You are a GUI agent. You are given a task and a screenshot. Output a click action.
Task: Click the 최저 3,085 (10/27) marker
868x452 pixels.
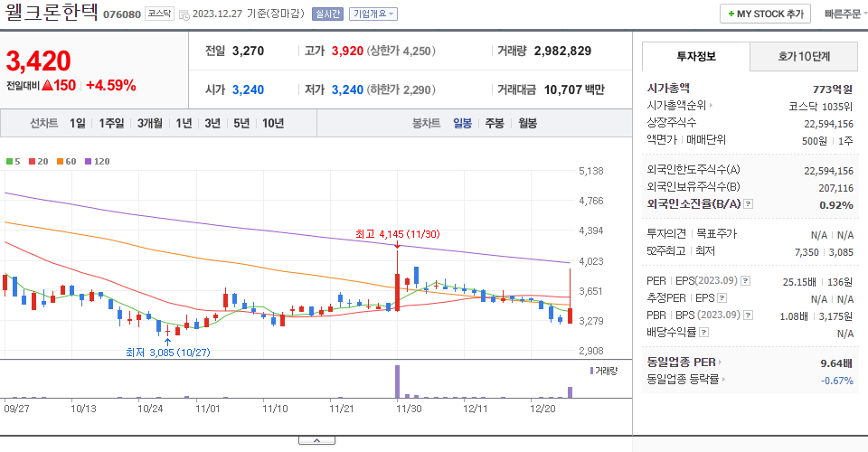[168, 353]
